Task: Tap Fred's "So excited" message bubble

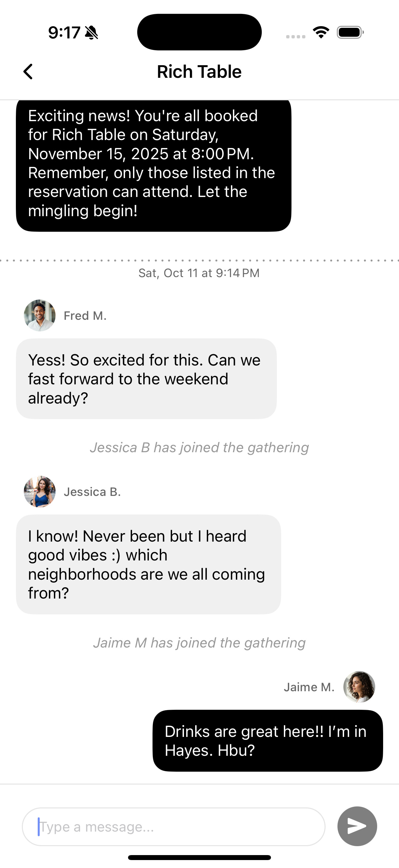Action: 147,379
